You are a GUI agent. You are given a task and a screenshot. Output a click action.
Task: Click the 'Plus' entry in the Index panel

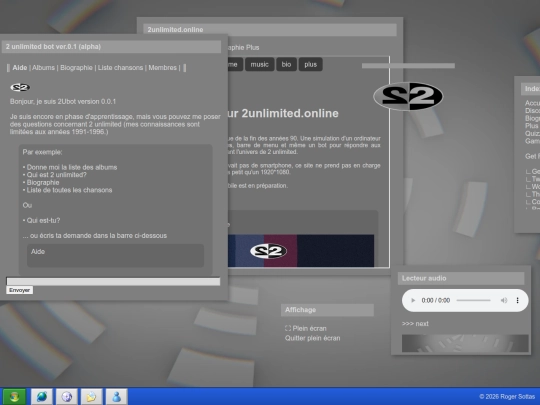531,126
